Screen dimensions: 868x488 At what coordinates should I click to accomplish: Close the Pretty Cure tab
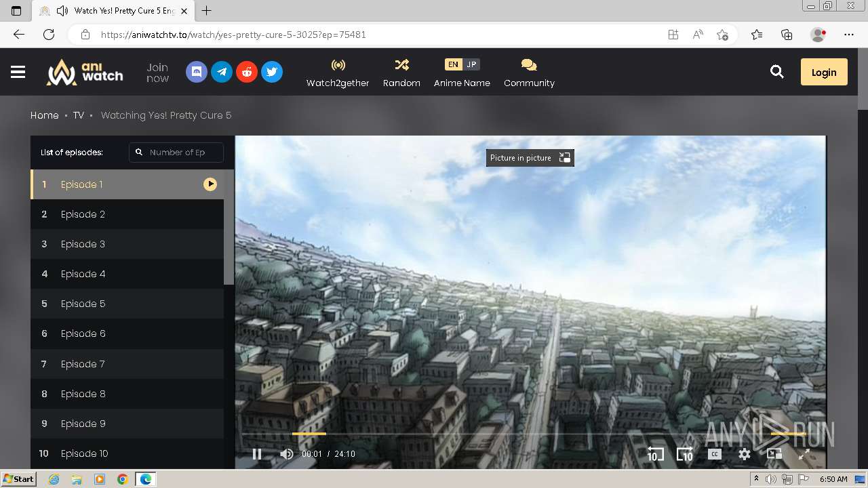(x=183, y=11)
